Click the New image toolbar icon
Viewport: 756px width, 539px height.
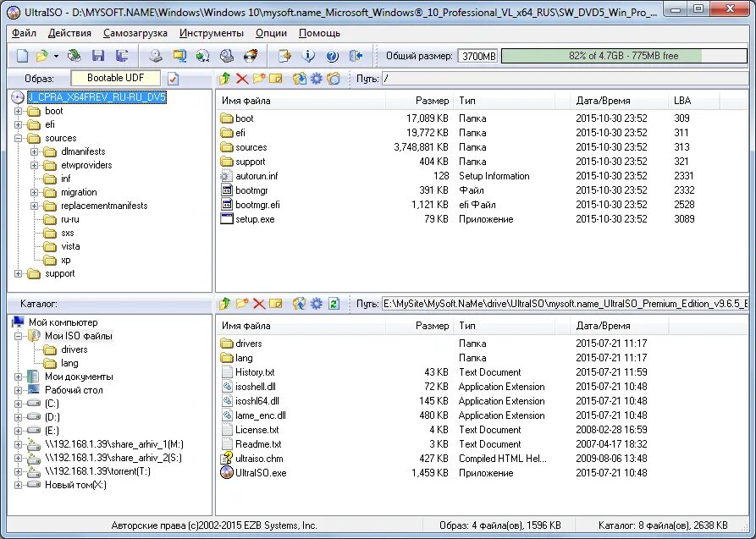tap(22, 56)
